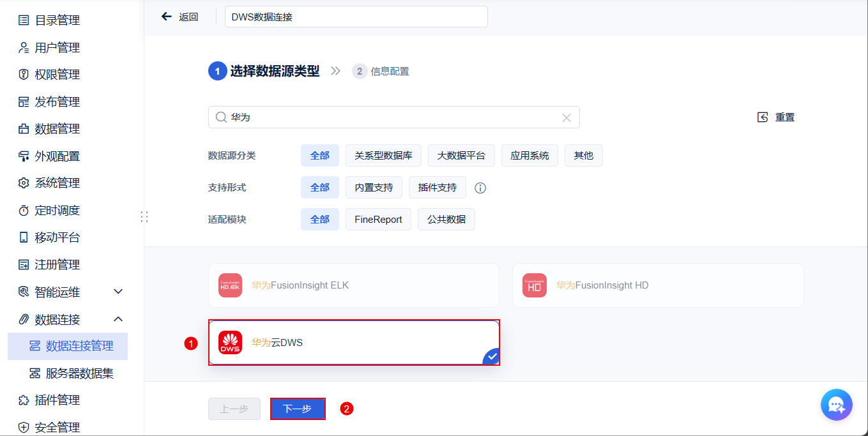Click the 智能运维 sidebar icon
Image resolution: width=868 pixels, height=436 pixels.
[x=24, y=292]
